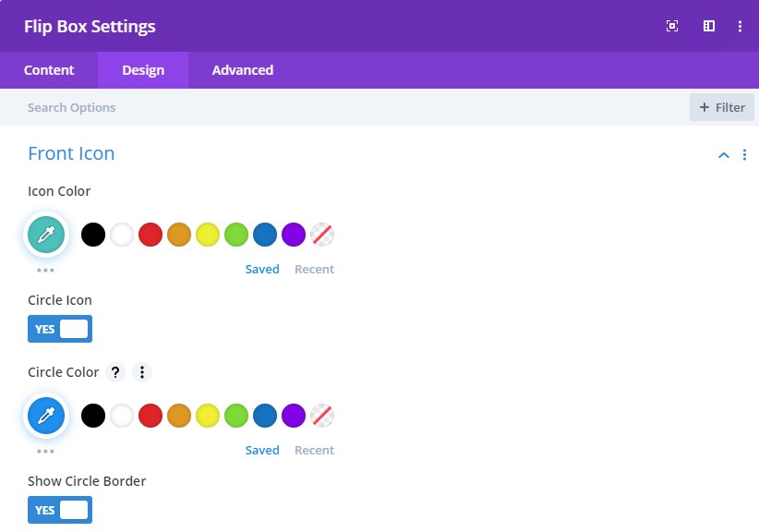Expand more colors under Icon Color

(x=45, y=271)
